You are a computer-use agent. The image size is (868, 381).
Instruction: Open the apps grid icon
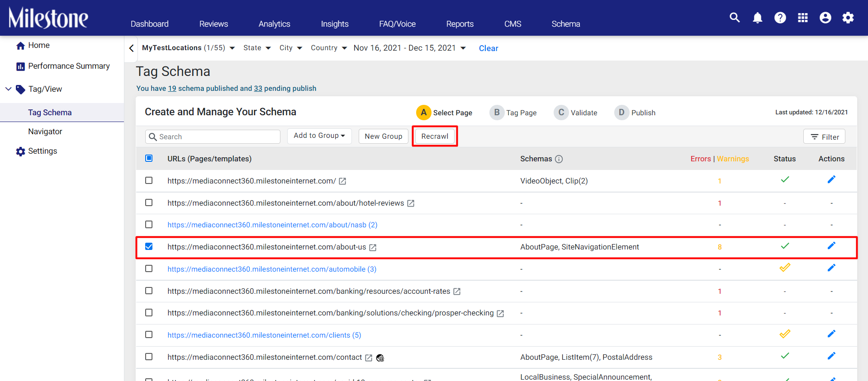click(803, 18)
